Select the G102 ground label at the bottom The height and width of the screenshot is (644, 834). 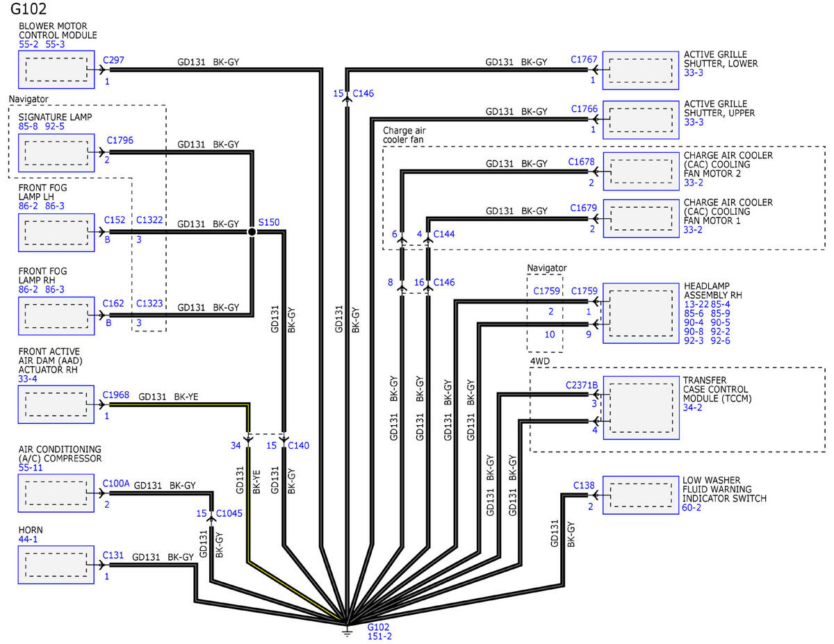tap(379, 626)
